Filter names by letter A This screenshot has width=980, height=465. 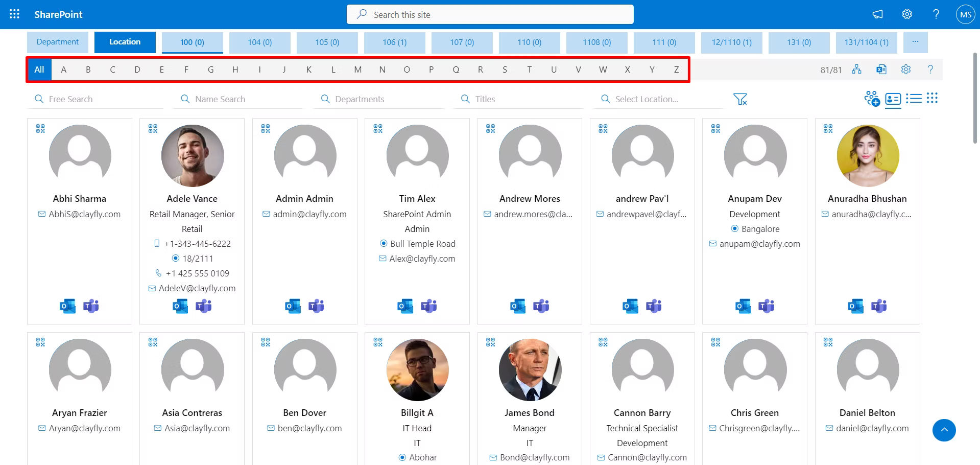pyautogui.click(x=64, y=69)
